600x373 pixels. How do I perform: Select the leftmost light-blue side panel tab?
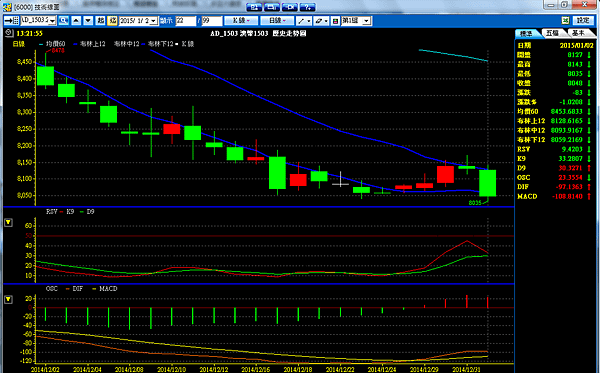point(527,34)
